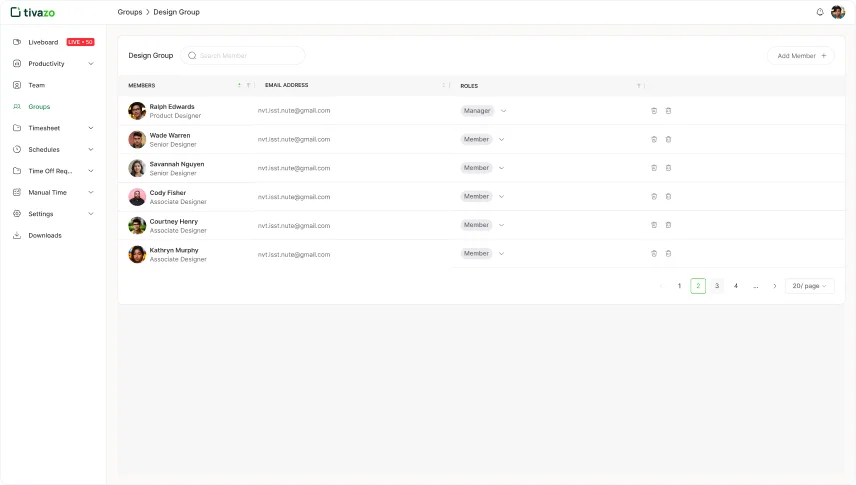Open Downloads in the sidebar
856x485 pixels.
[x=44, y=236]
